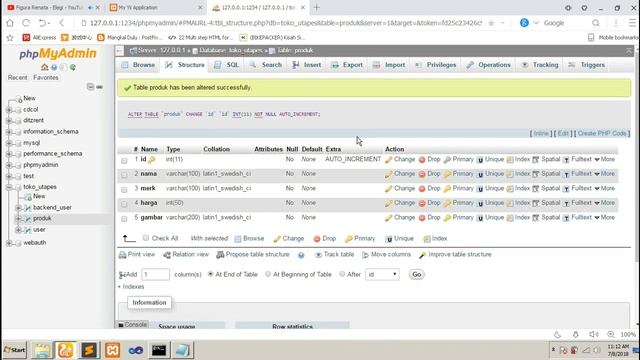Click the Index icon for gambar row
Image resolution: width=640 pixels, height=360 pixels.
coord(510,218)
